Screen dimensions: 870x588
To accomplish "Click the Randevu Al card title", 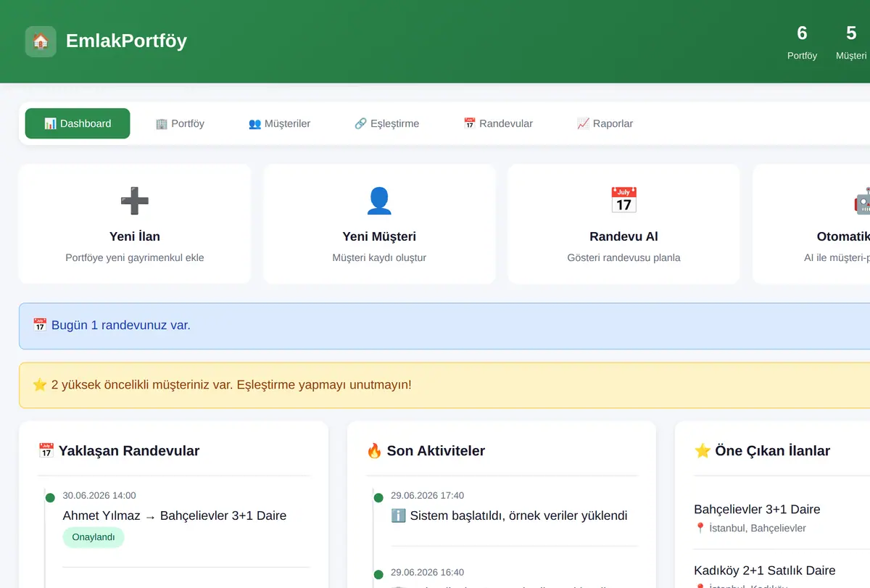I will coord(623,236).
